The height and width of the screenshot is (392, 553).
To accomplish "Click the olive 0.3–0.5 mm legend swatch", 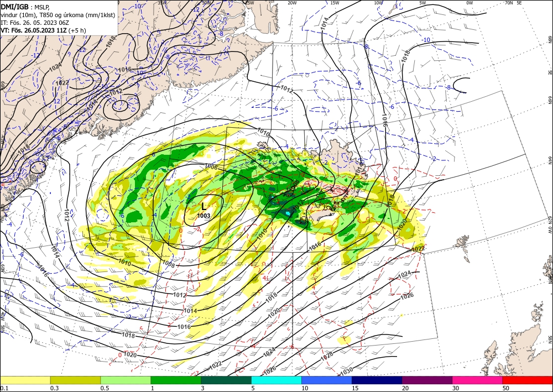I will click(x=75, y=380).
